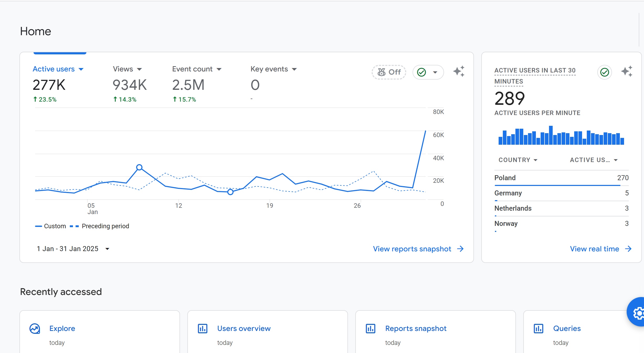Click the Preceding period legend item
This screenshot has height=353, width=644.
coord(99,226)
